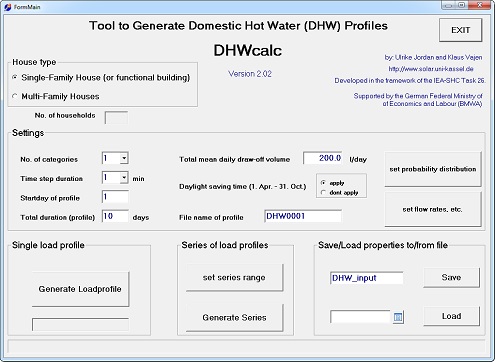Select Single-Family House radio button
This screenshot has height=362, width=495.
14,77
